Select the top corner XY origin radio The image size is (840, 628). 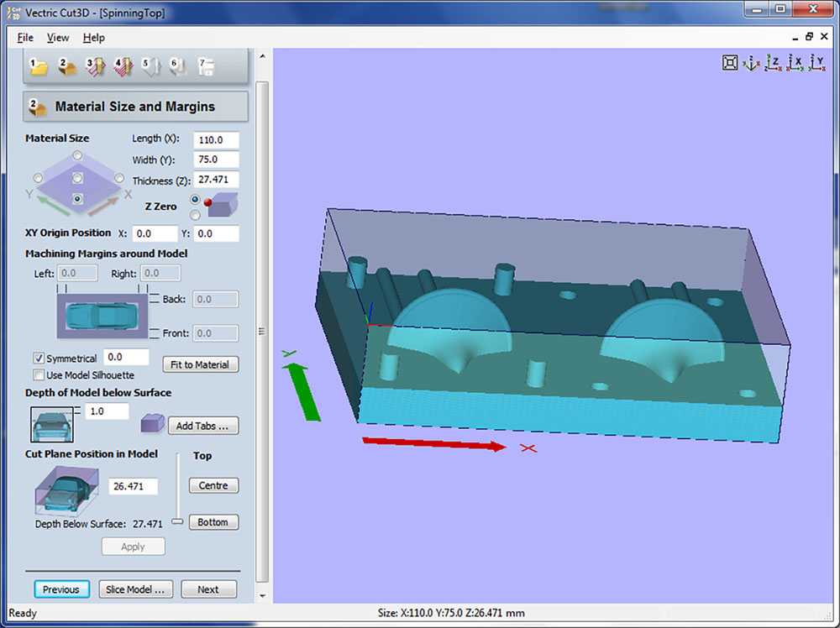77,155
